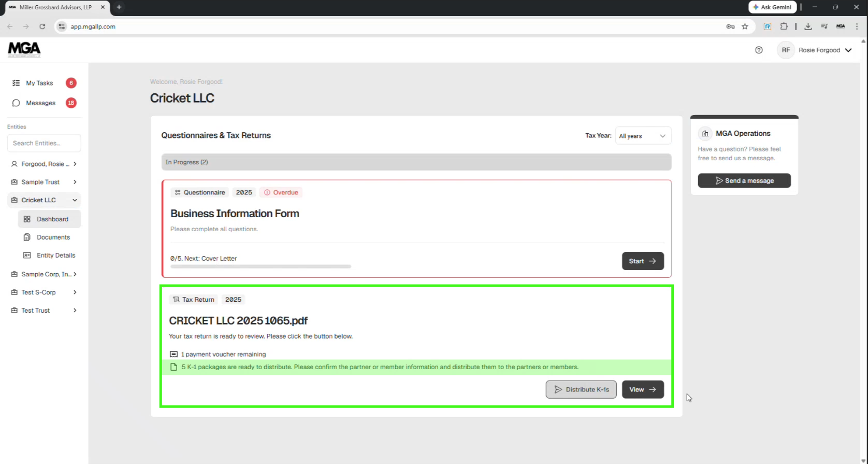Open the Tax Year All years dropdown

click(x=643, y=136)
